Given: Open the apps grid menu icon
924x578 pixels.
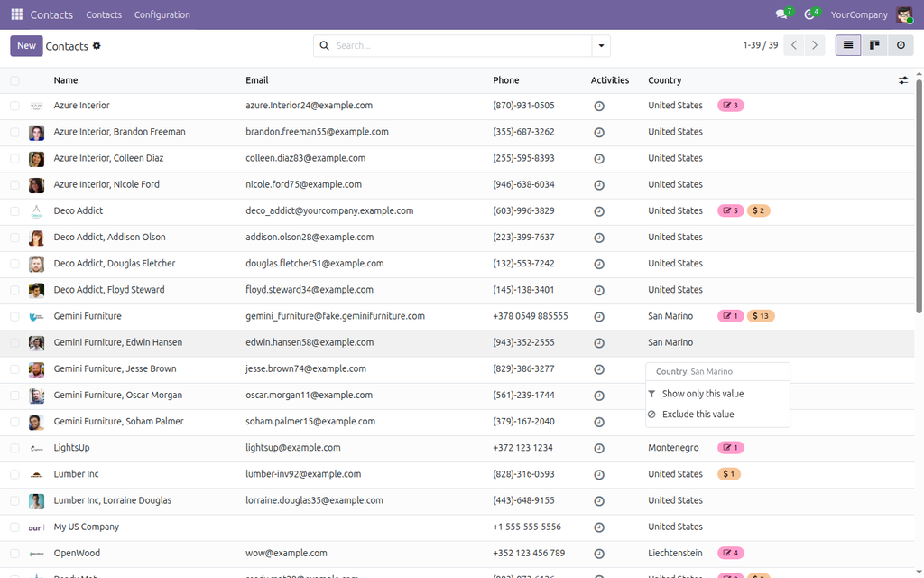Looking at the screenshot, I should [x=16, y=14].
